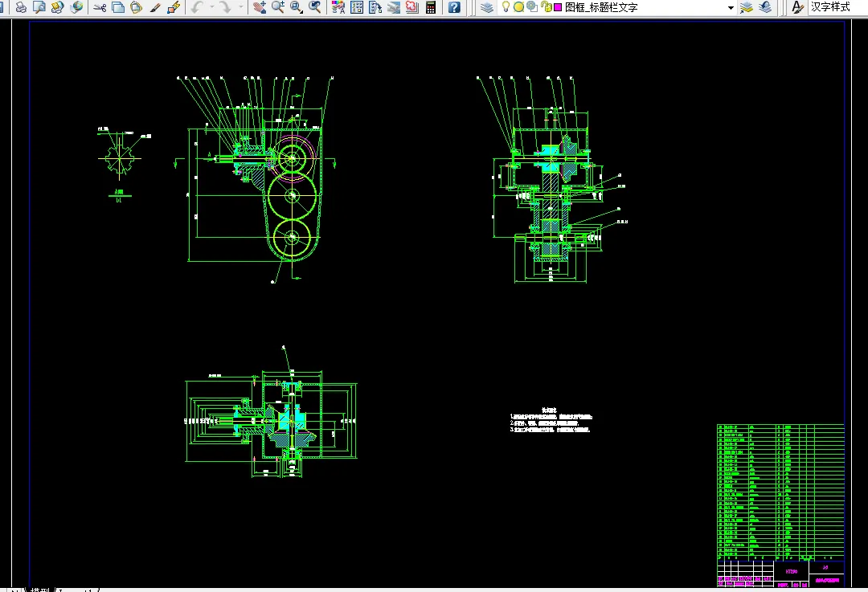Click Make Object's Layer Current icon

tap(746, 7)
